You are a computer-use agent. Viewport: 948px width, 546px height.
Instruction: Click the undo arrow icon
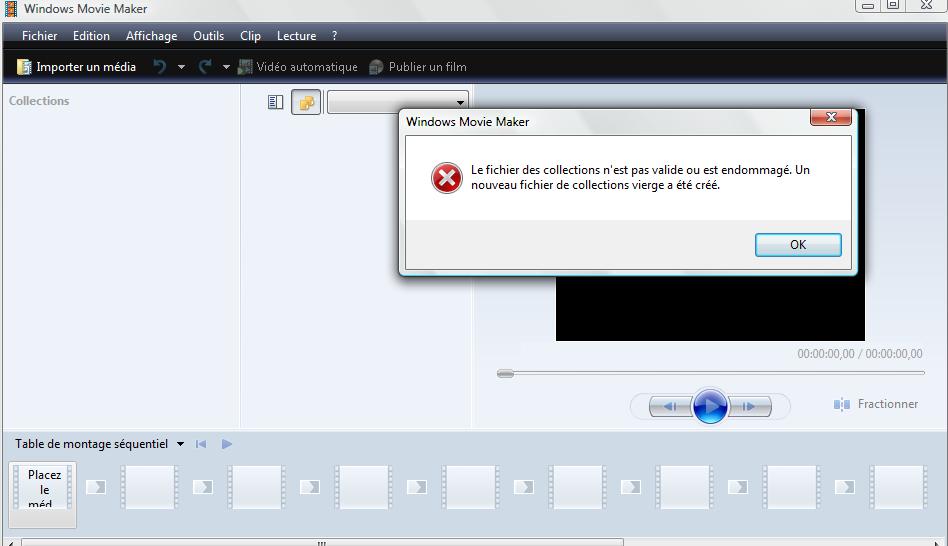pos(159,67)
